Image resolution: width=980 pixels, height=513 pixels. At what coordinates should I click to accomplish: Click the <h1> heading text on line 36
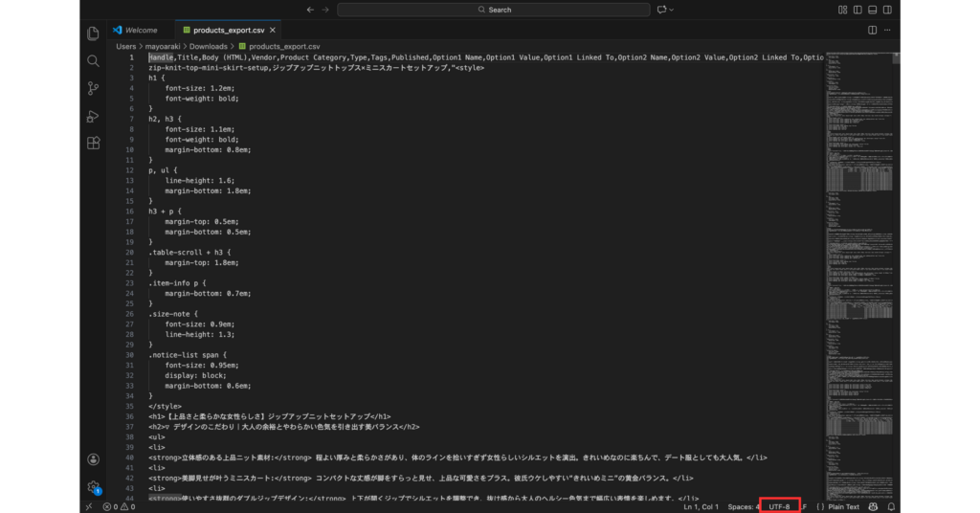[x=269, y=416]
